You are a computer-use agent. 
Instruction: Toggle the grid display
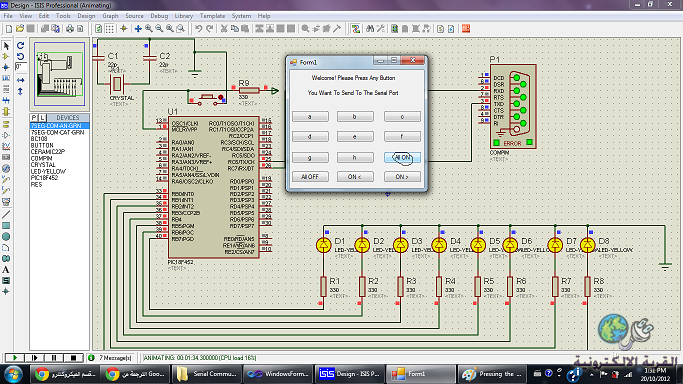[110, 29]
